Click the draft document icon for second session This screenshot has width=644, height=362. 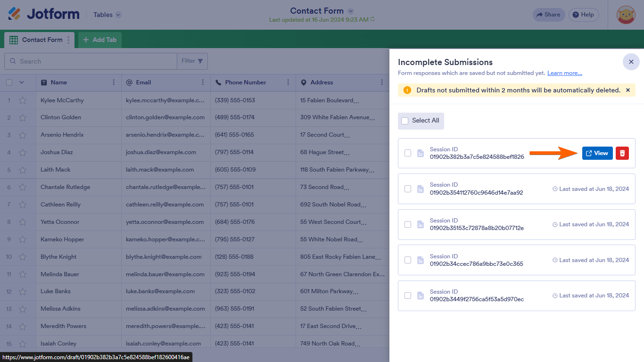tap(420, 189)
